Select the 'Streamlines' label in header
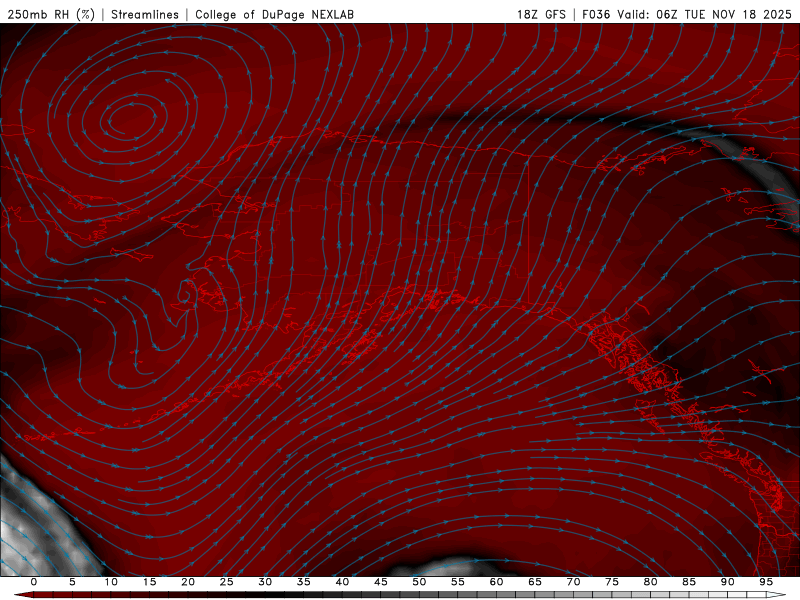 point(145,14)
